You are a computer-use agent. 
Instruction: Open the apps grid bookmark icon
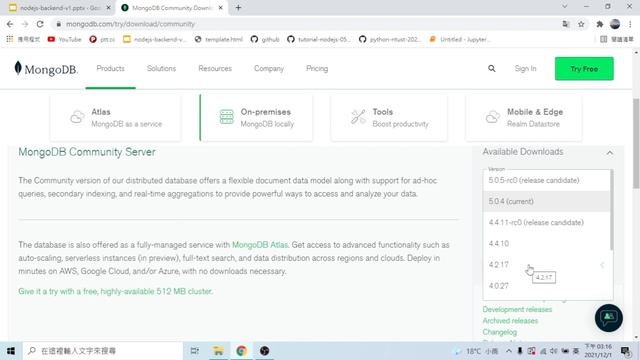point(10,39)
